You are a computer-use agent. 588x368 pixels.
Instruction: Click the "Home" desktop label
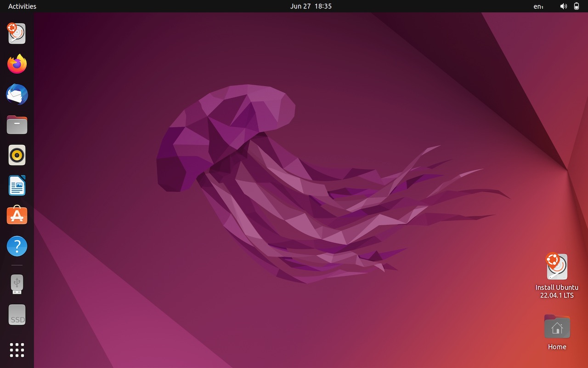coord(557,347)
